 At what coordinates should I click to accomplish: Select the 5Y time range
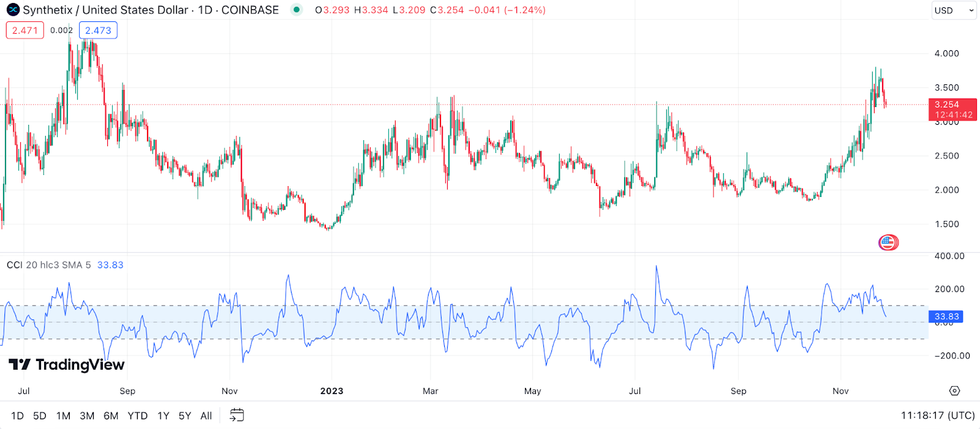(185, 416)
